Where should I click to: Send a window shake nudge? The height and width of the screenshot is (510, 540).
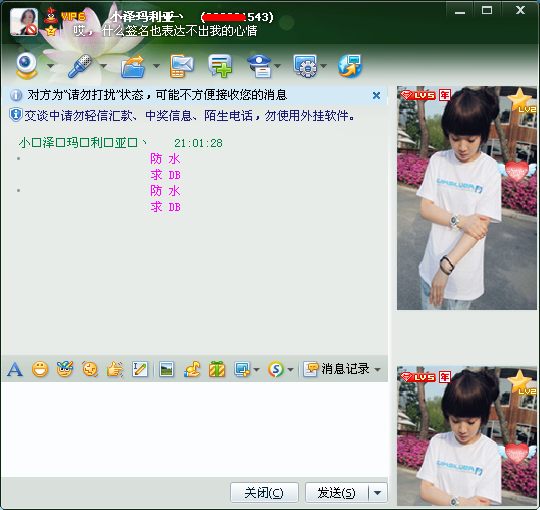point(90,370)
